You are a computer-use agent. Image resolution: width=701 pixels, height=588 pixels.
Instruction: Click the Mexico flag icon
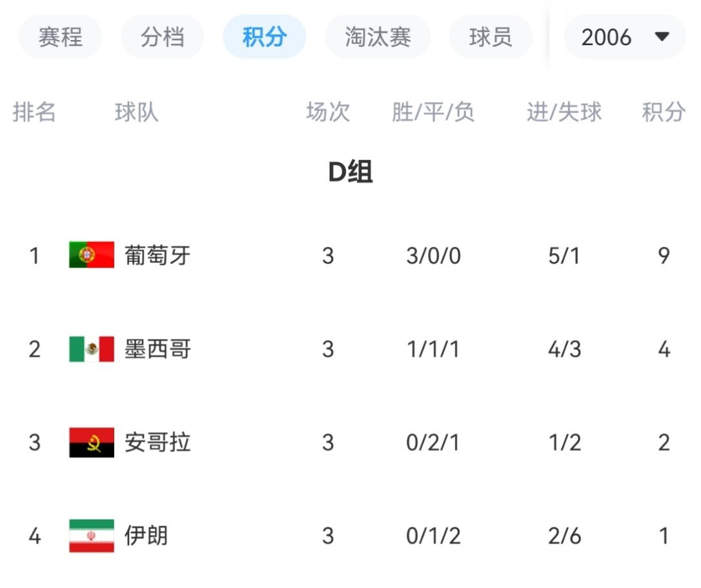point(92,349)
